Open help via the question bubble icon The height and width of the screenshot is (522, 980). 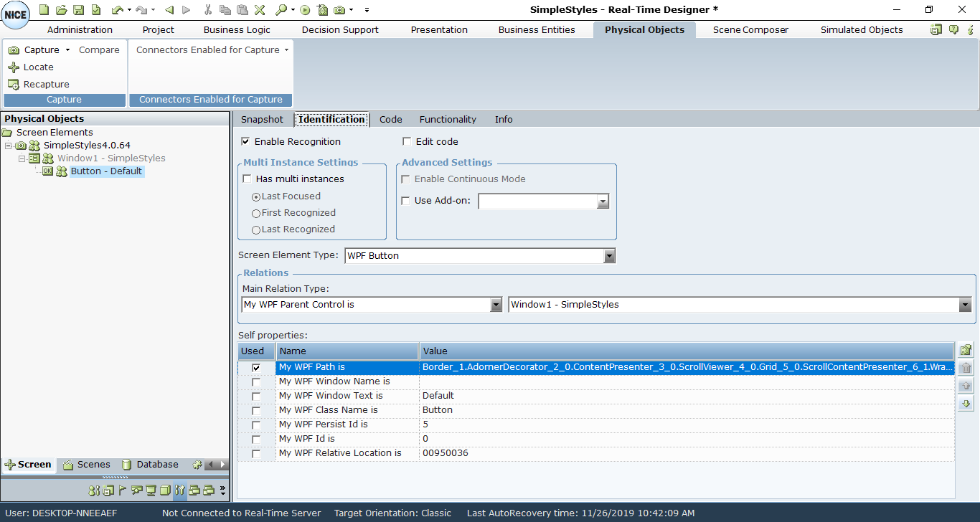(953, 29)
